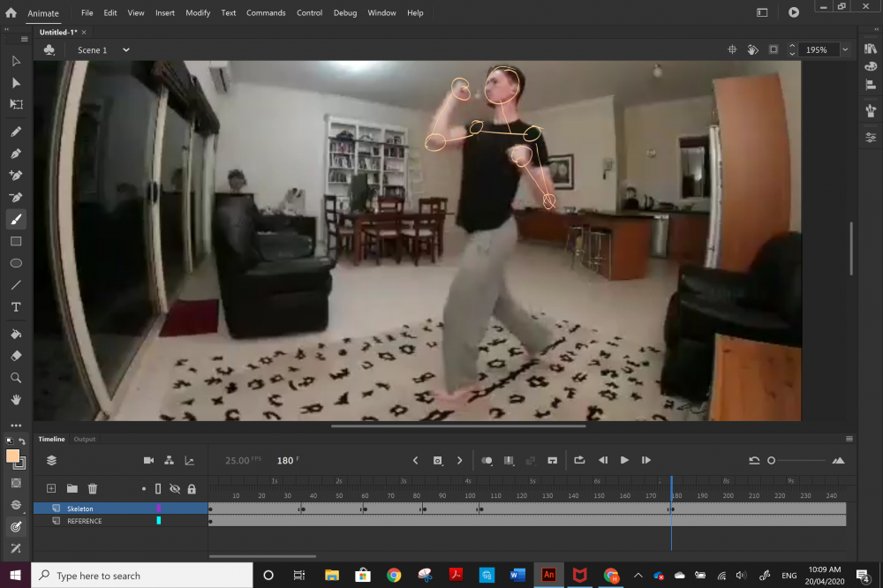The width and height of the screenshot is (883, 588).
Task: Open the Modify menu
Action: (x=198, y=13)
